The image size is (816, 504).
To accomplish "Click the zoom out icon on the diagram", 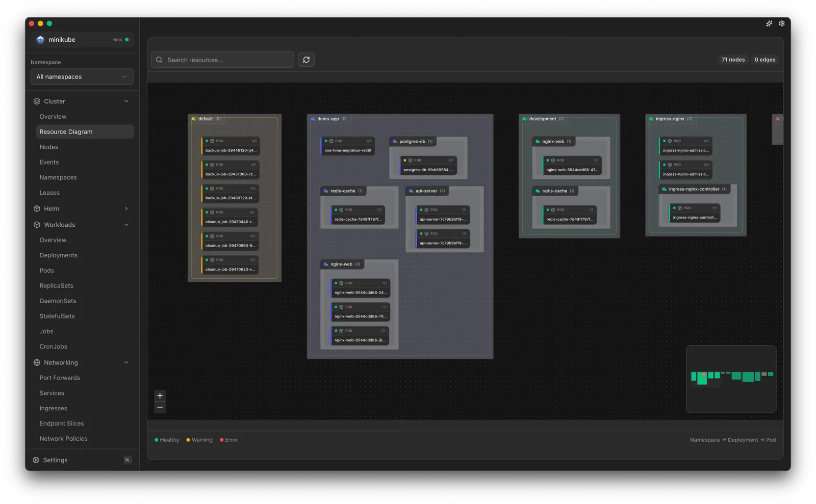I will coord(160,407).
